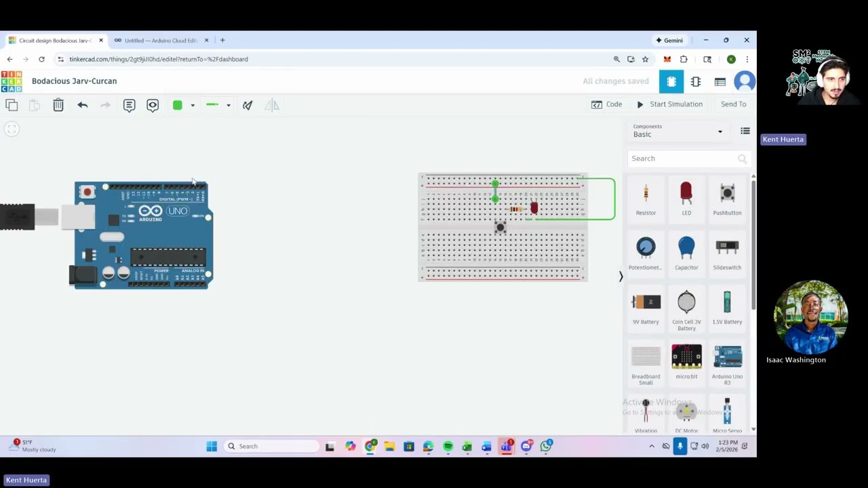
Task: Click the taskbar Search box
Action: (272, 446)
